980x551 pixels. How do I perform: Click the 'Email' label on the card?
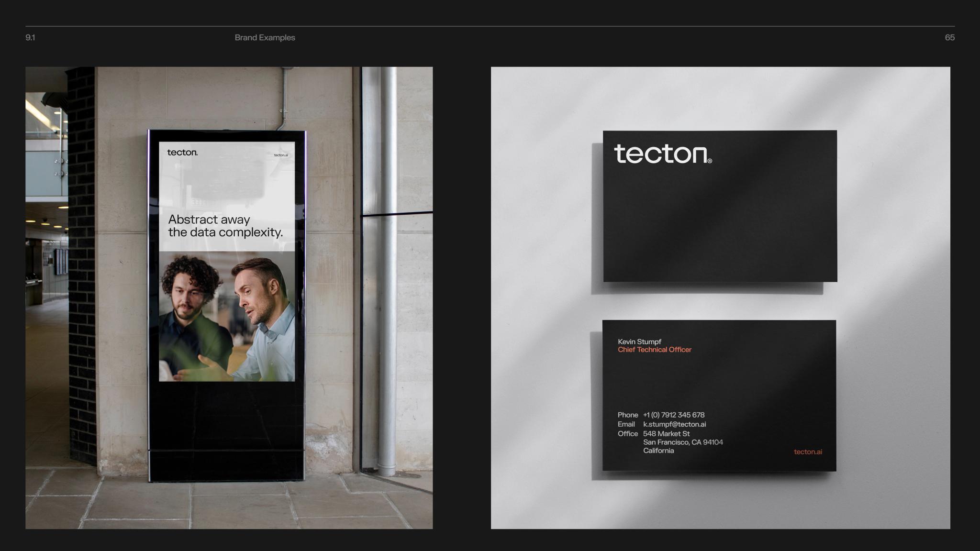coord(626,424)
